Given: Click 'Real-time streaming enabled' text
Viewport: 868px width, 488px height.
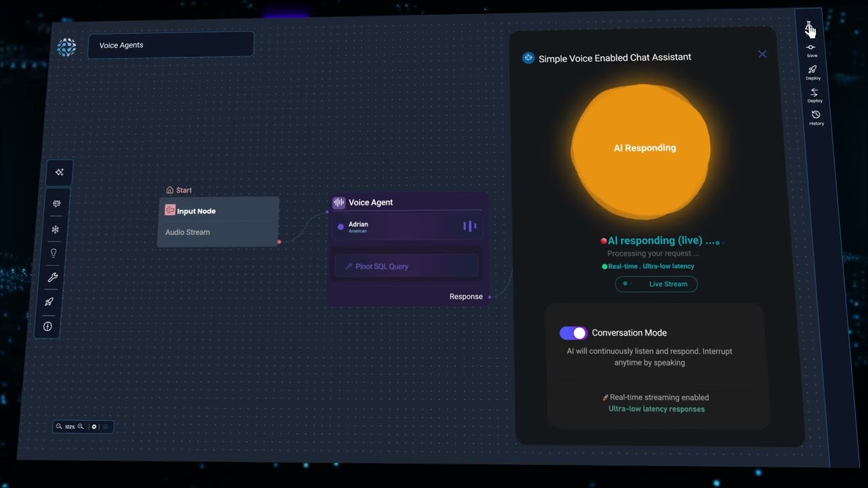Looking at the screenshot, I should click(x=659, y=398).
